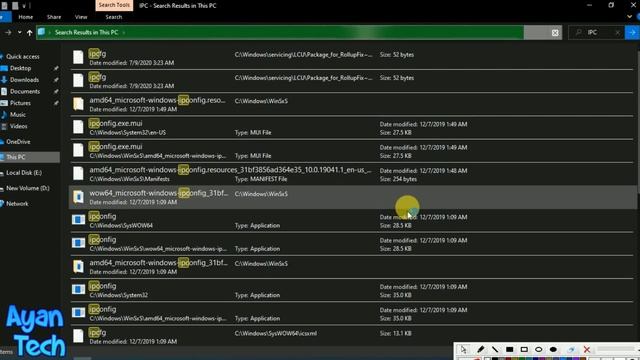Select the filled rectangle tool in the drawing toolbar
This screenshot has height=360, width=640.
tap(509, 349)
